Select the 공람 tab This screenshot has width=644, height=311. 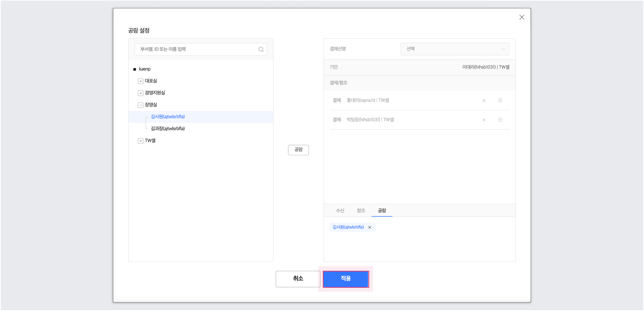click(382, 210)
